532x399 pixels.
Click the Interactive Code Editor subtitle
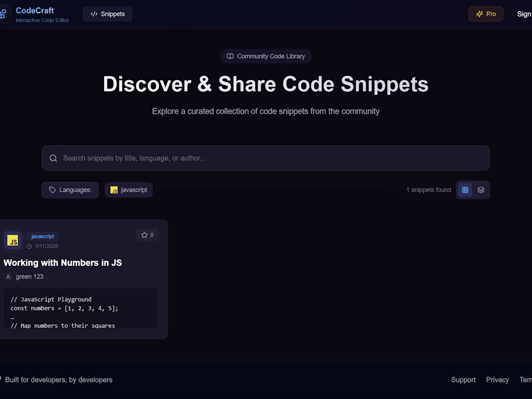click(43, 20)
